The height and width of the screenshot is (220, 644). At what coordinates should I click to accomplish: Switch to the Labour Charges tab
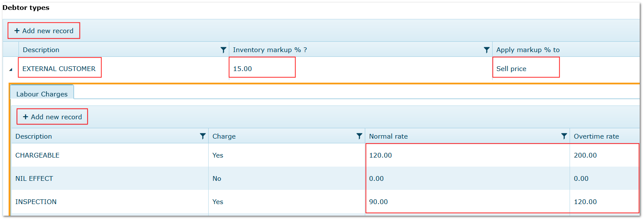coord(42,94)
